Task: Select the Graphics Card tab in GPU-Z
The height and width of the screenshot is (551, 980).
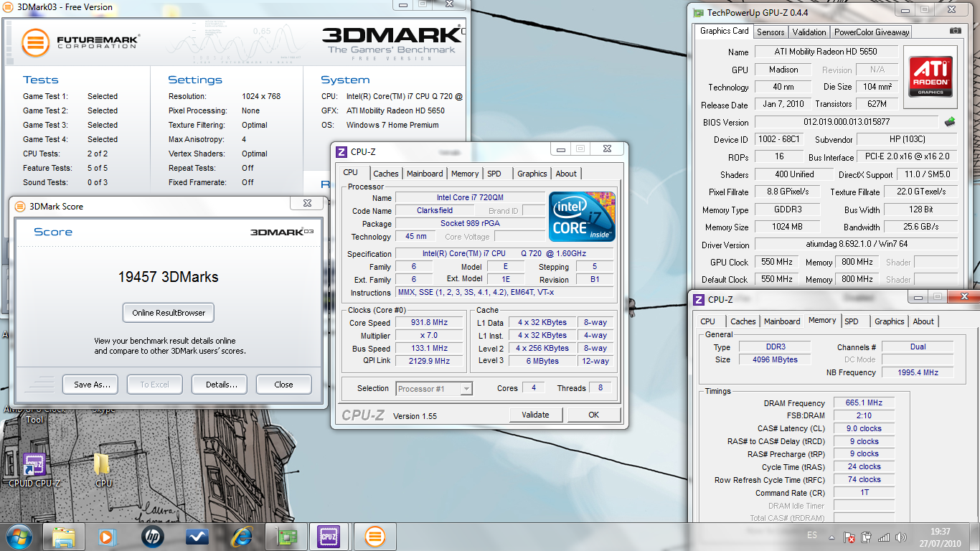Action: 724,31
